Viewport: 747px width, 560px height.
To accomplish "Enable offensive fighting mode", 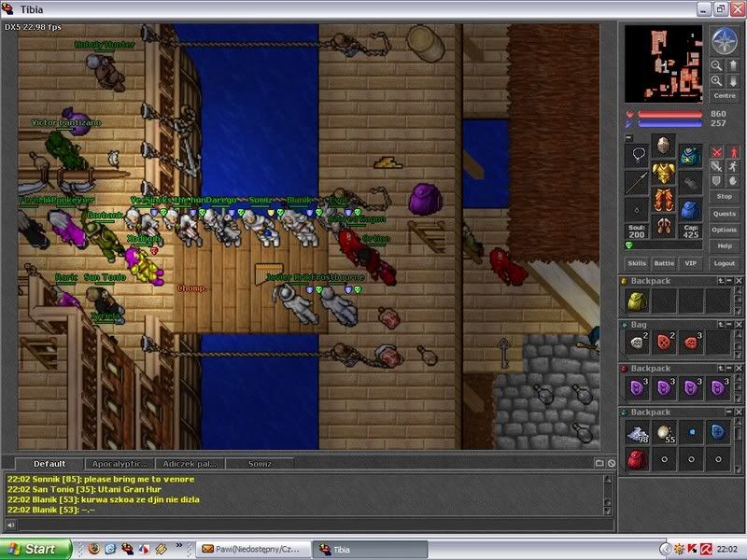I will (716, 152).
